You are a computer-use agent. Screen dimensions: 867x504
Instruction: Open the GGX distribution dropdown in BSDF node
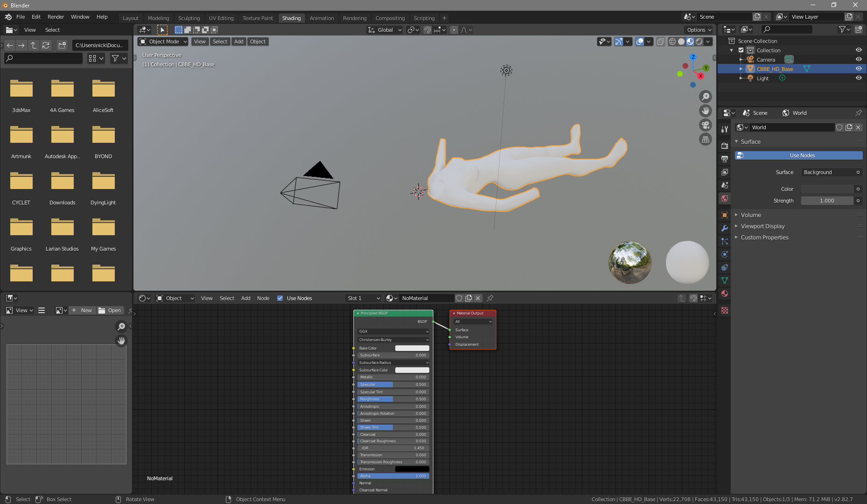(x=393, y=331)
